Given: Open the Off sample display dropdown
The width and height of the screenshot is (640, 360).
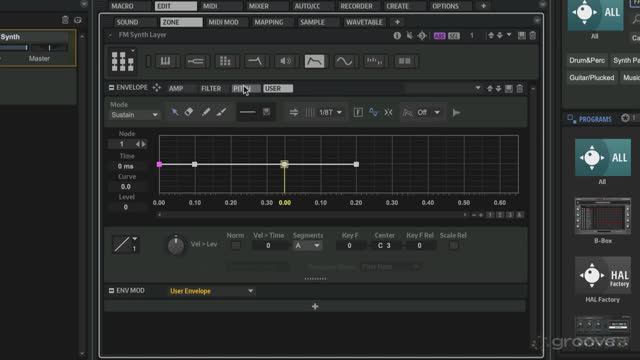Looking at the screenshot, I should click(429, 112).
